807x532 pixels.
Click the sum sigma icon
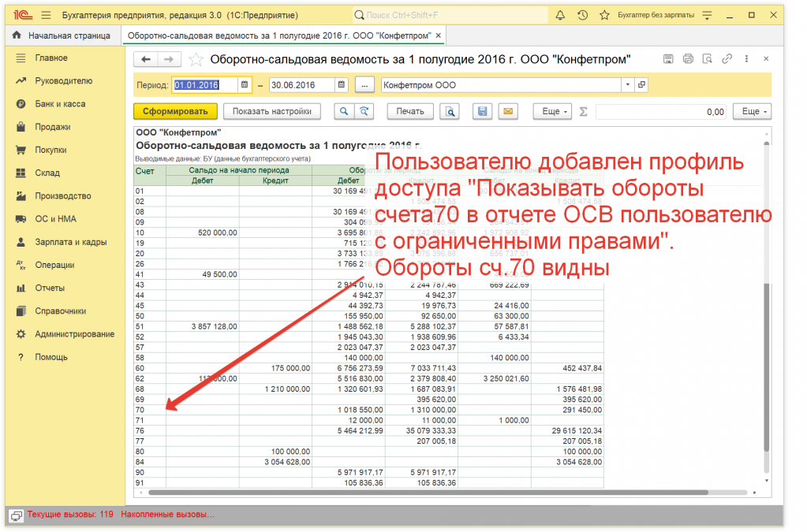583,112
